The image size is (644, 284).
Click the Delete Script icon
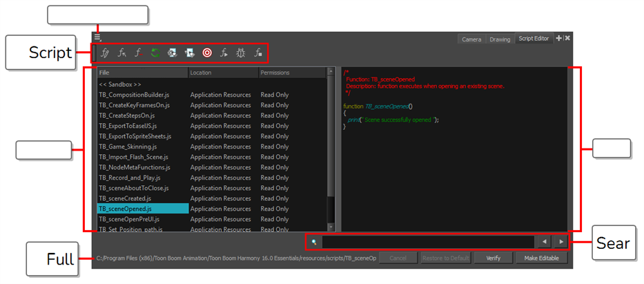point(139,53)
